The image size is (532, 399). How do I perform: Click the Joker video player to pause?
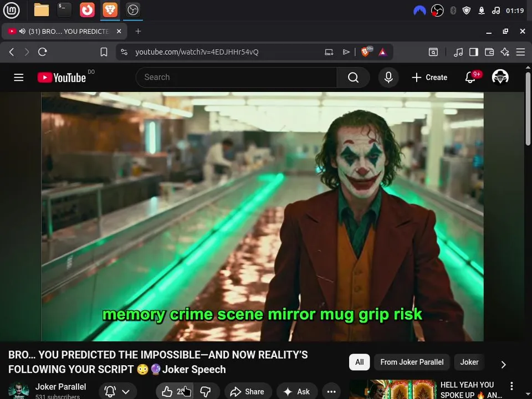pyautogui.click(x=262, y=217)
